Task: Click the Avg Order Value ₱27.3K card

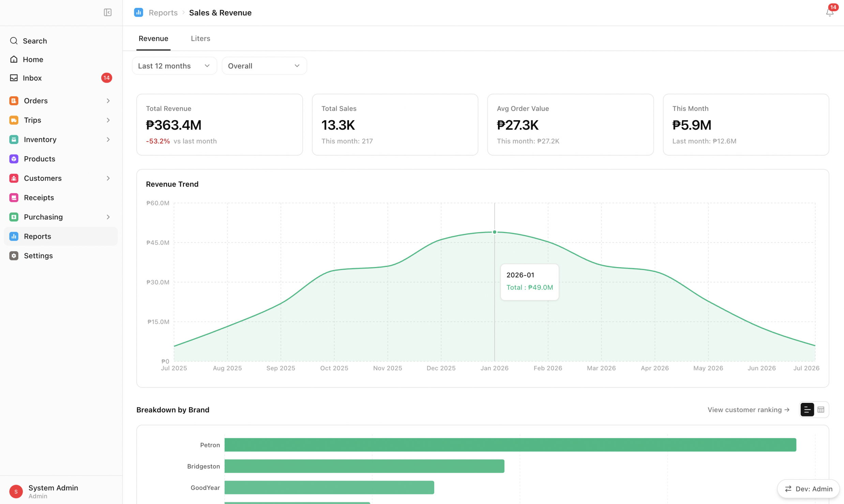Action: 570,125
